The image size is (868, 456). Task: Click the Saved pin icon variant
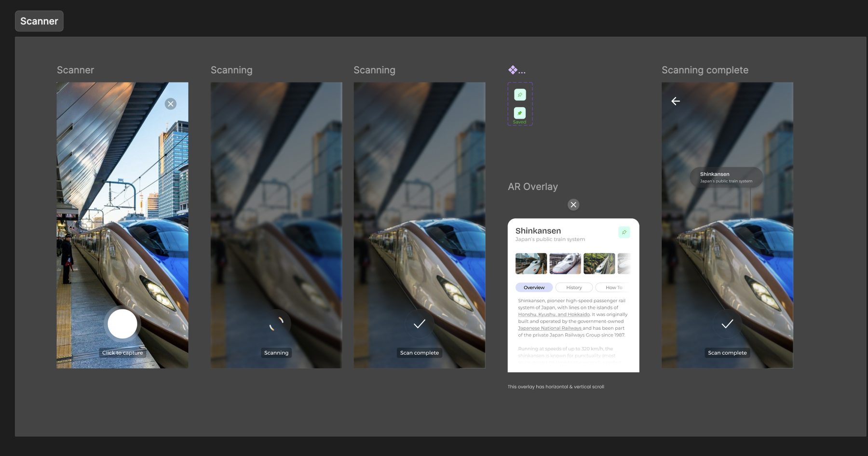[x=520, y=113]
